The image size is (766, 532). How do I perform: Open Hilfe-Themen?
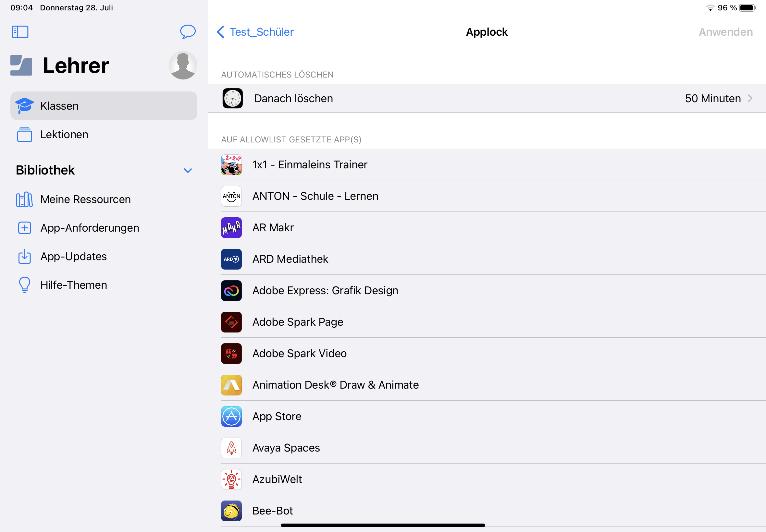tap(104, 285)
